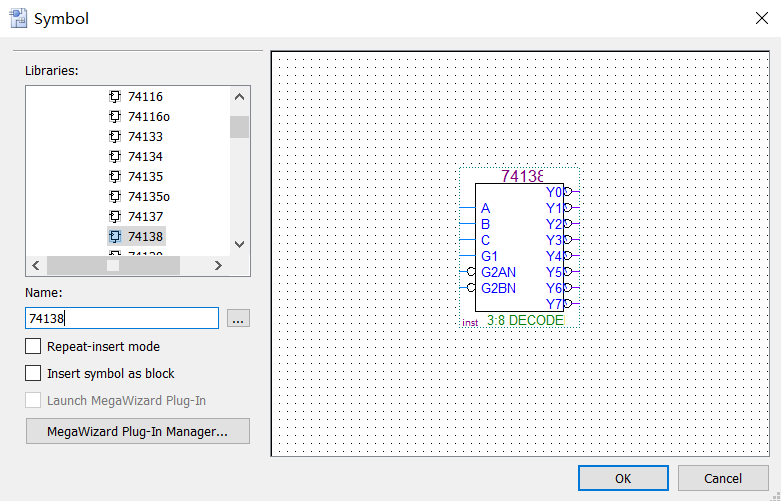781x501 pixels.
Task: Click the chip icon beside 74138
Action: coord(115,237)
